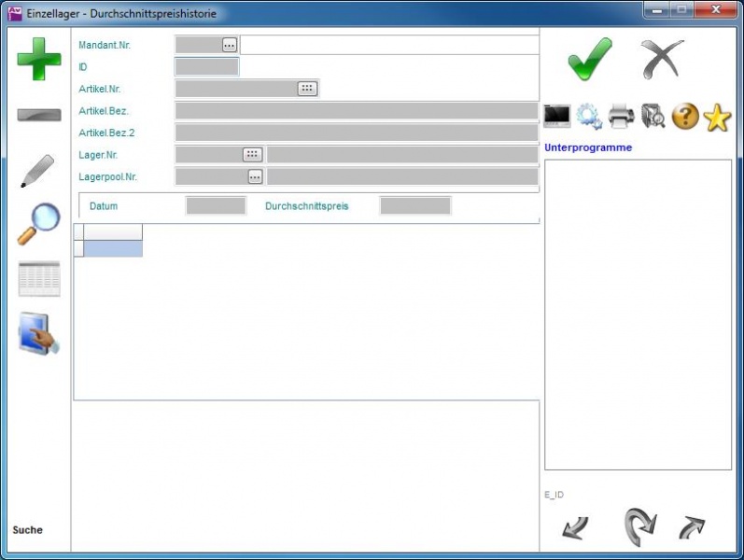Click the gray minus delete-record icon
Screen dimensions: 744x560
click(39, 115)
